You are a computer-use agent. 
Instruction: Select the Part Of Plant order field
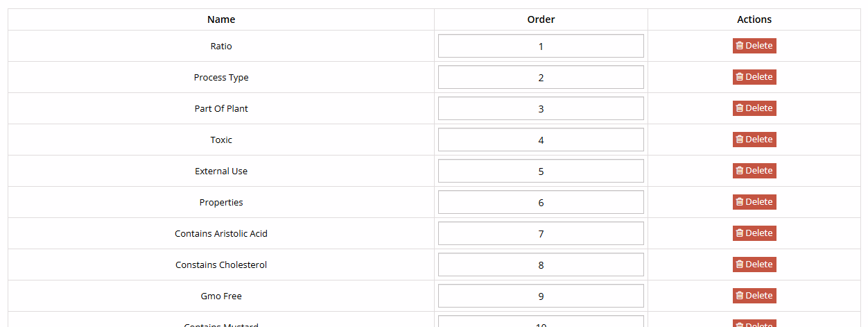541,109
